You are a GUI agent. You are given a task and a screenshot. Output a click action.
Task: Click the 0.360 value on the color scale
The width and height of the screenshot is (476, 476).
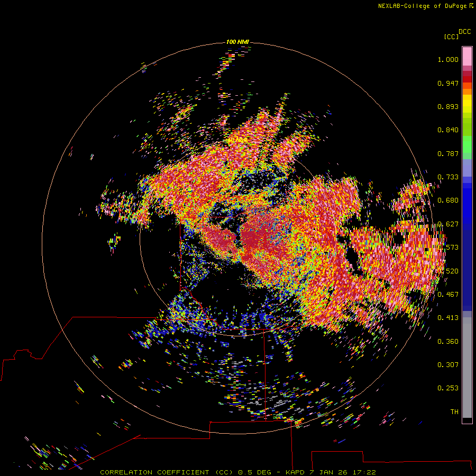coord(448,342)
